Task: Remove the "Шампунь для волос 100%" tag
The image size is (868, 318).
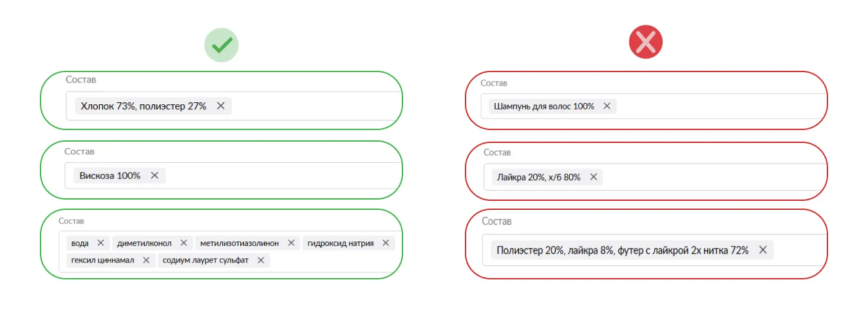Action: [x=607, y=106]
